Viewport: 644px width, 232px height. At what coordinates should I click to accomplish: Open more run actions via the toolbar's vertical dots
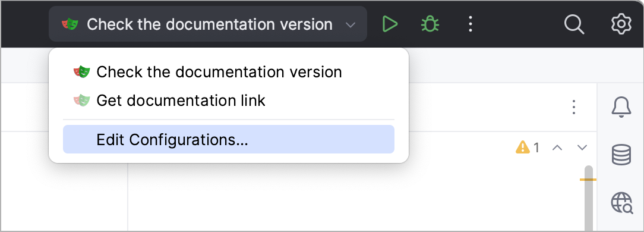(x=471, y=24)
